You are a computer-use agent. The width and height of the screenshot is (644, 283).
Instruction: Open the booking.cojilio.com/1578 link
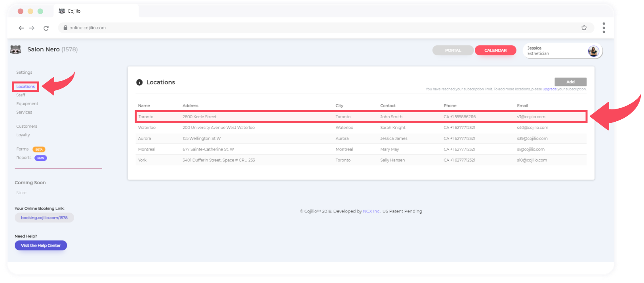(x=44, y=218)
